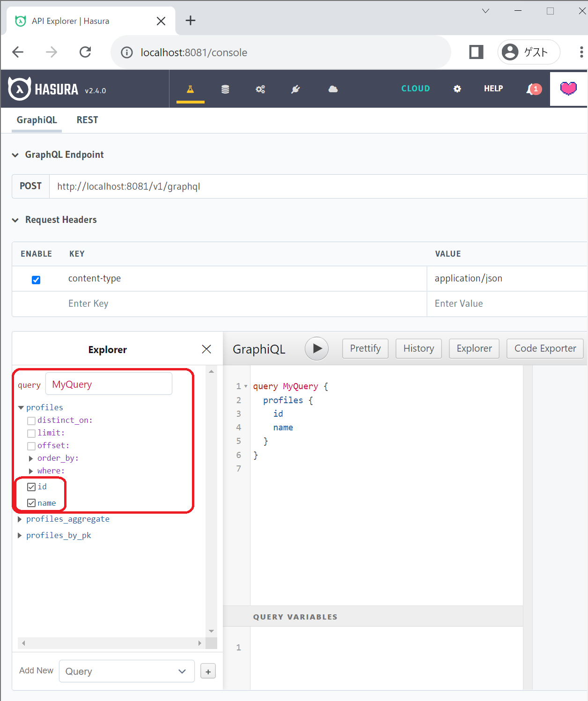
Task: Expand the where argument
Action: (x=31, y=471)
